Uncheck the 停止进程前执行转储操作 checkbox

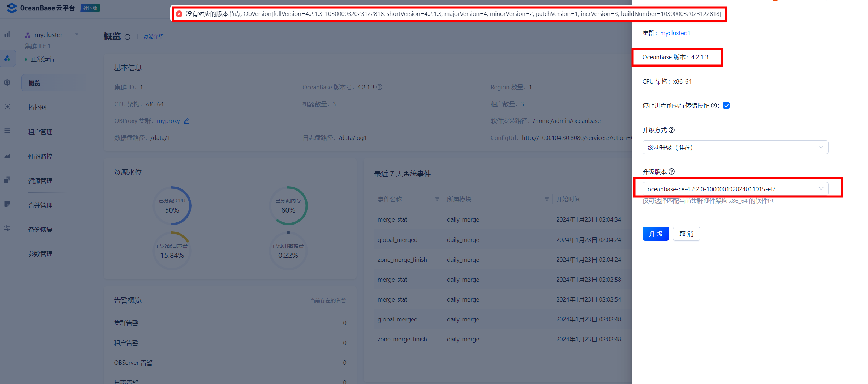pos(726,106)
